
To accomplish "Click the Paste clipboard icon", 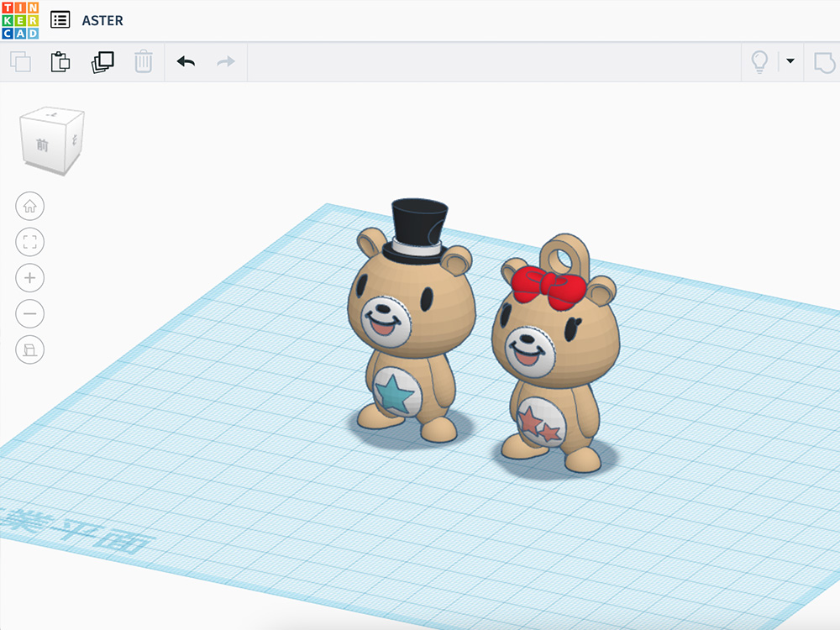I will point(60,61).
